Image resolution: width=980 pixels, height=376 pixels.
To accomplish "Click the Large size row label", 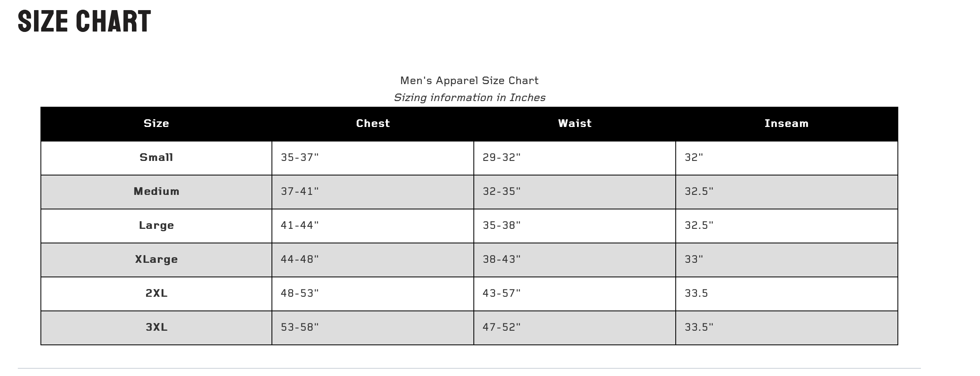I will tap(156, 225).
